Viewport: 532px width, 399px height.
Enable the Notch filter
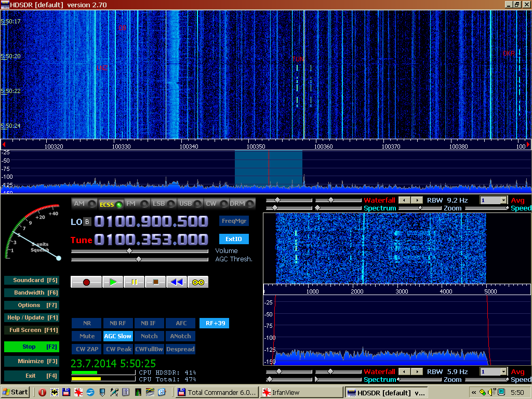(149, 336)
